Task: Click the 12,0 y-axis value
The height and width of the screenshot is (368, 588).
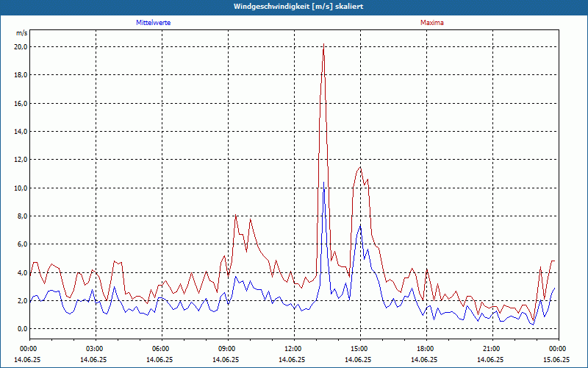Action: click(21, 160)
